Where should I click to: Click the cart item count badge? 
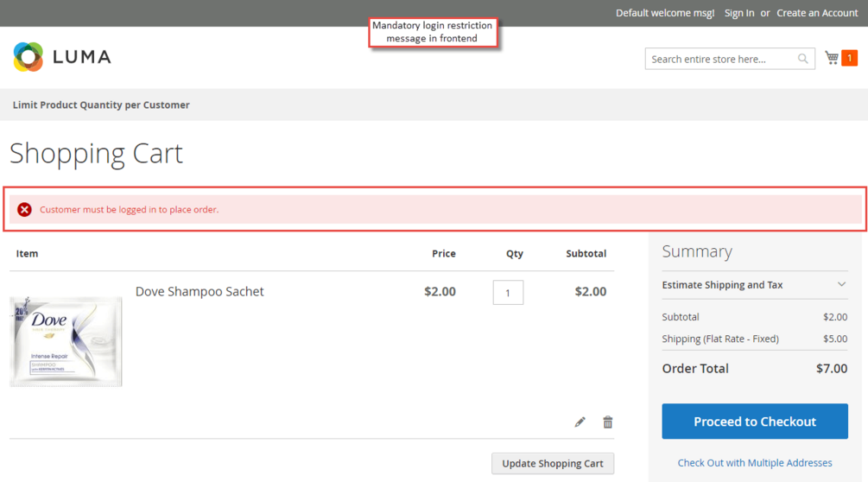click(849, 58)
